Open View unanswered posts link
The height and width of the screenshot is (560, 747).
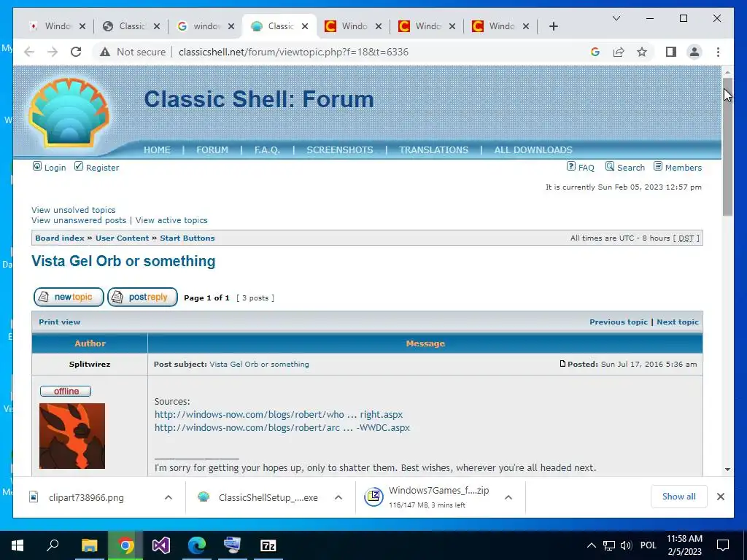79,220
